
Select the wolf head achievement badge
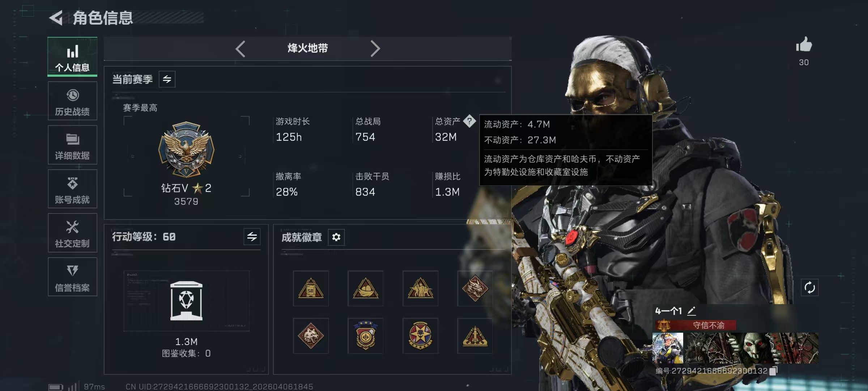click(311, 336)
